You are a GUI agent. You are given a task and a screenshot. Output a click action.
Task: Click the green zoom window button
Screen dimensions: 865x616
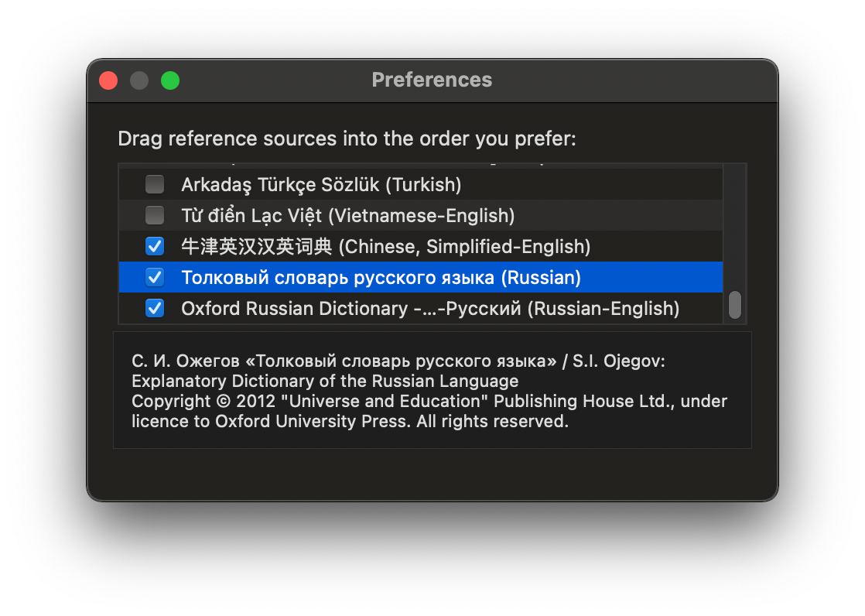(170, 80)
